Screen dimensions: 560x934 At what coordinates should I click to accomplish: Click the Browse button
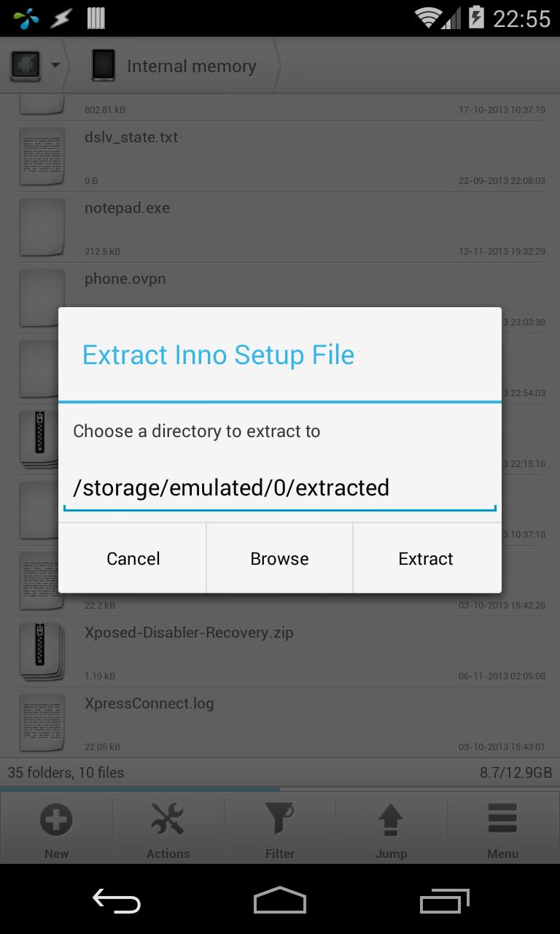coord(280,558)
